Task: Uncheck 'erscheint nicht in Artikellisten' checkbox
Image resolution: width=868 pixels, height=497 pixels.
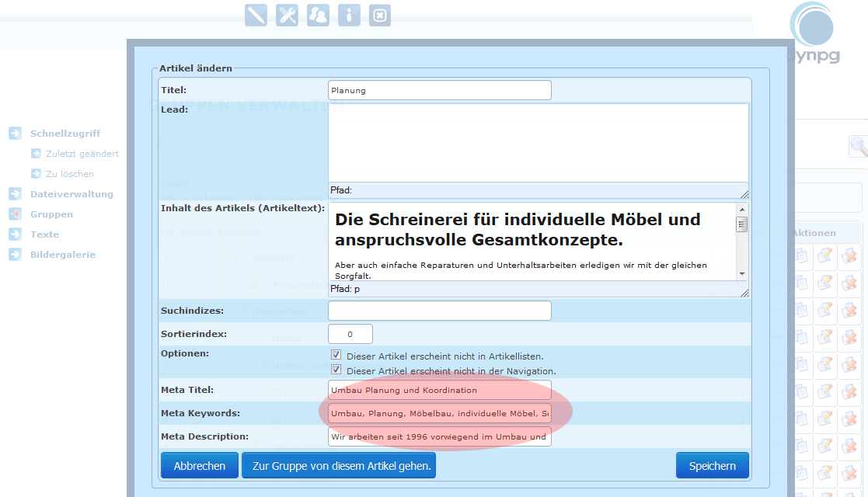Action: pos(336,356)
